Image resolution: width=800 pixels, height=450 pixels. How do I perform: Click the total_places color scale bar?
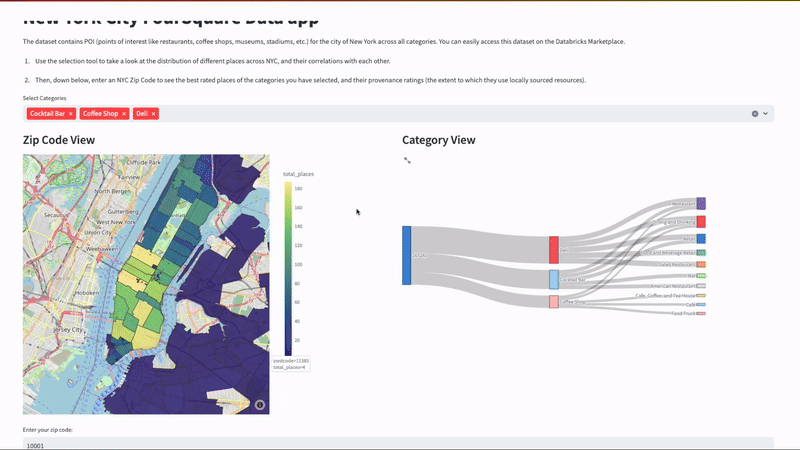(x=288, y=269)
